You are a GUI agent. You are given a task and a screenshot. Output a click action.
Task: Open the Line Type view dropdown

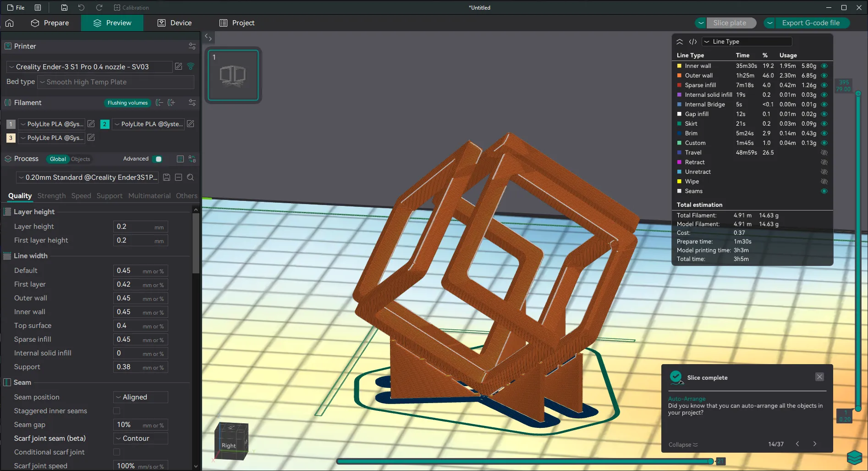[x=747, y=42]
